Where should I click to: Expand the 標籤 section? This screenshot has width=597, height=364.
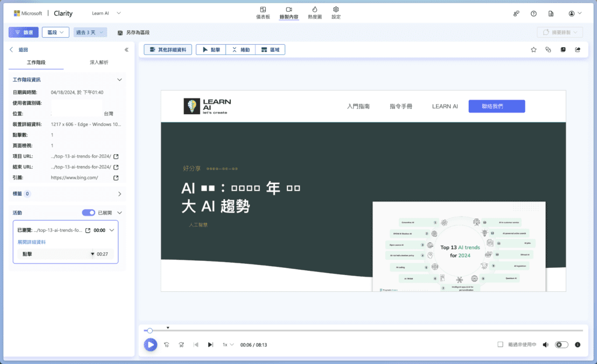120,194
